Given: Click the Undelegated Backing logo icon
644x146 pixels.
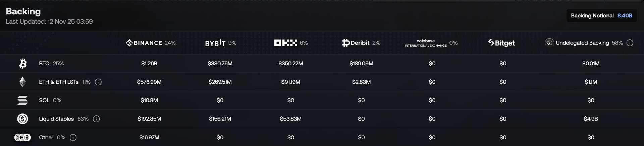Looking at the screenshot, I should [549, 43].
